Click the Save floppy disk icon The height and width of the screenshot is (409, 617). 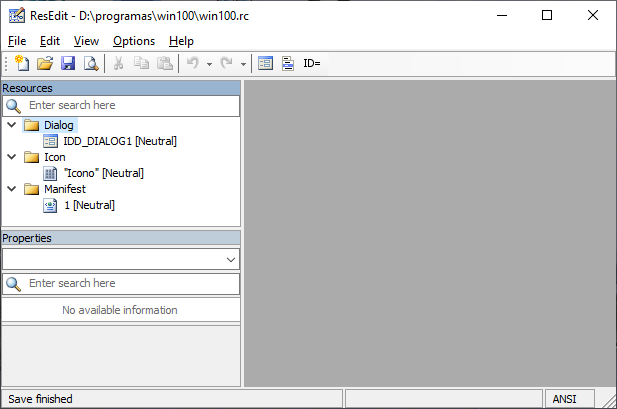pyautogui.click(x=68, y=63)
